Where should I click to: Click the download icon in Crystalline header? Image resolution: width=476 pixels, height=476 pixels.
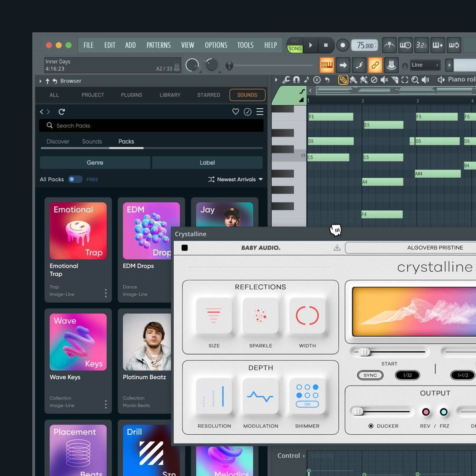pyautogui.click(x=337, y=248)
